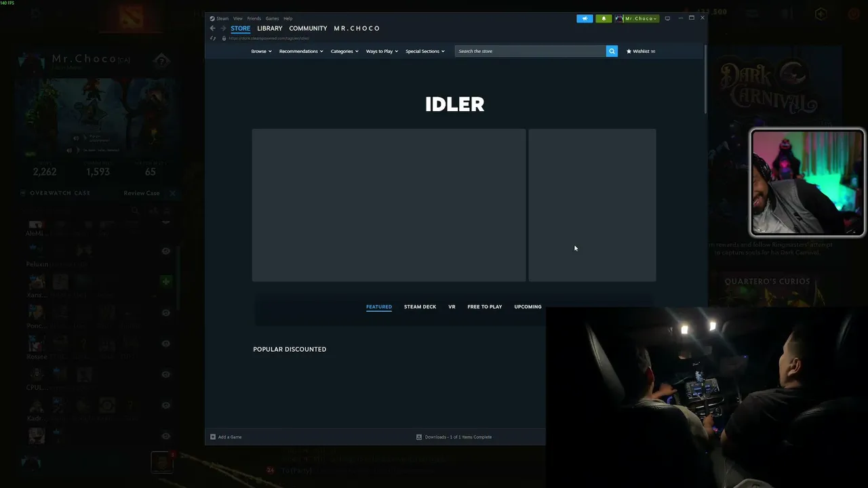Expand the Recommendations dropdown
Viewport: 868px width, 488px height.
coord(301,52)
